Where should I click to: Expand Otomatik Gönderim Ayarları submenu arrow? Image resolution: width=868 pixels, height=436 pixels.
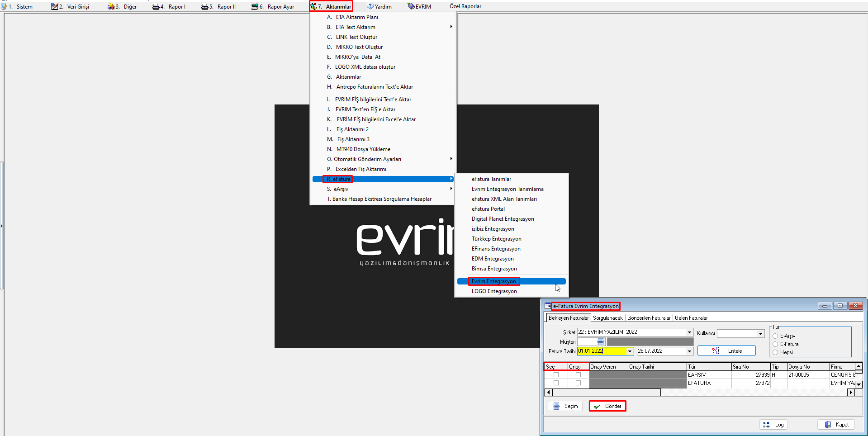(451, 159)
